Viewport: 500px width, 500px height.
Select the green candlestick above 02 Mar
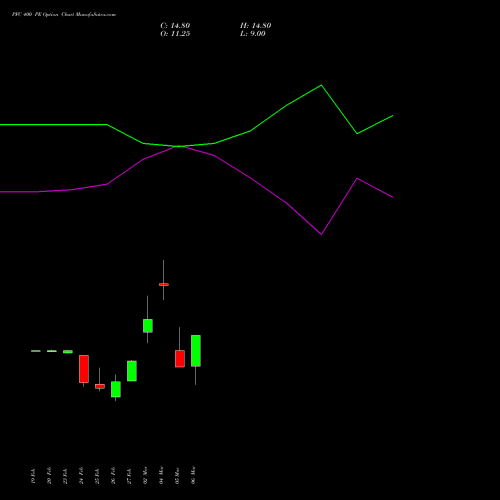148,326
